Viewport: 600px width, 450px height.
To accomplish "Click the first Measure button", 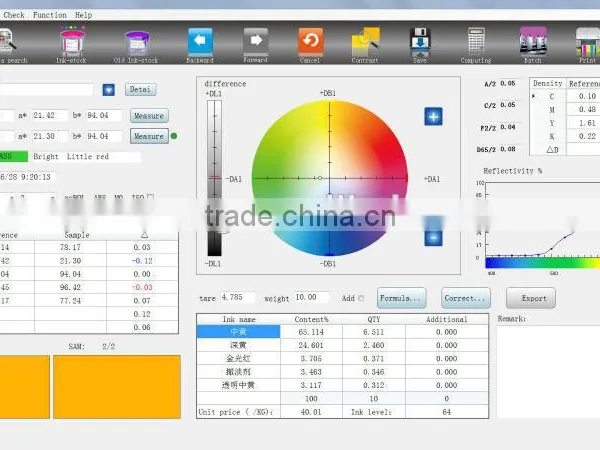I will tap(149, 116).
